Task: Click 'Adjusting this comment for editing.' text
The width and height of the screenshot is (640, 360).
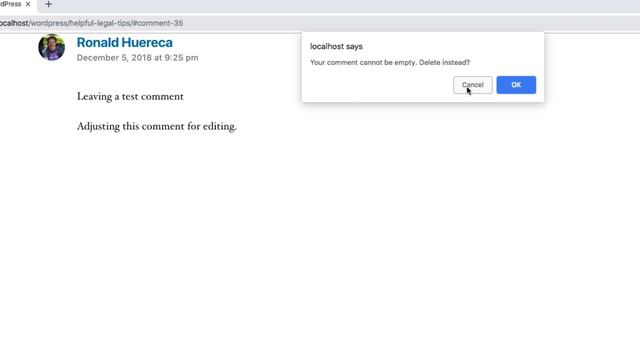Action: (x=157, y=127)
